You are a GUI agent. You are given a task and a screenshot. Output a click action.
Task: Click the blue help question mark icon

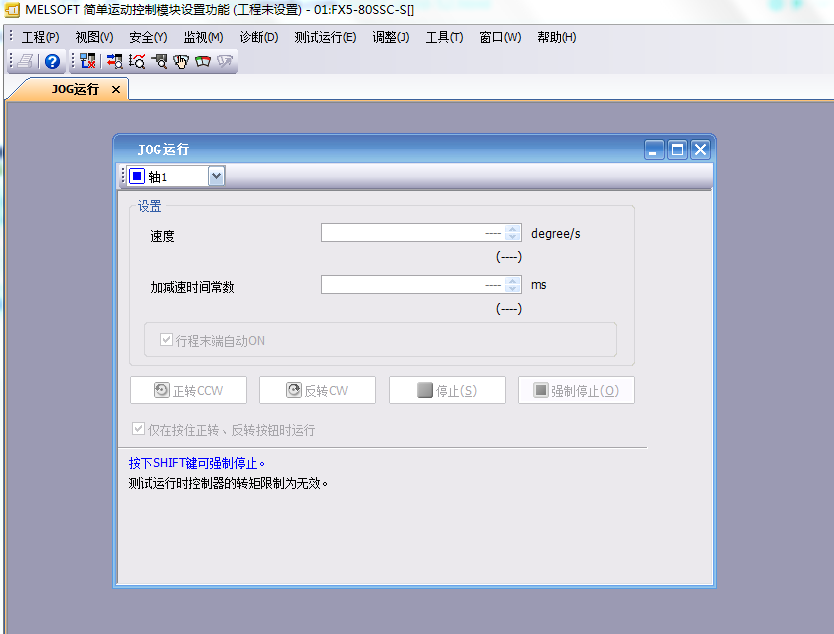click(x=52, y=61)
